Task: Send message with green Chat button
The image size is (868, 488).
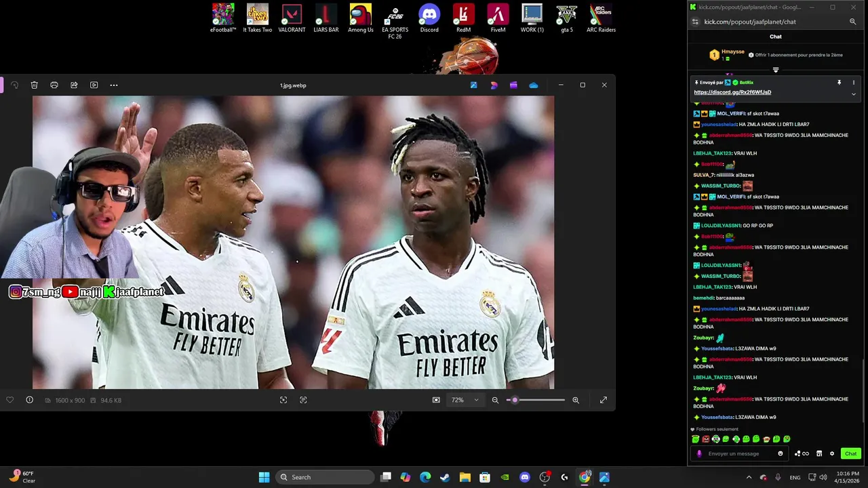Action: tap(850, 453)
